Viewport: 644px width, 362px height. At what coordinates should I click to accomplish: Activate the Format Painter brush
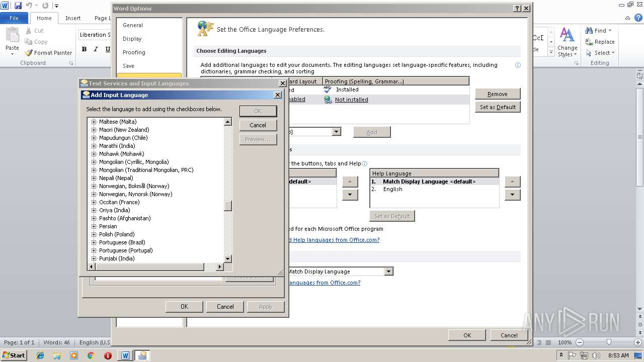pos(29,53)
